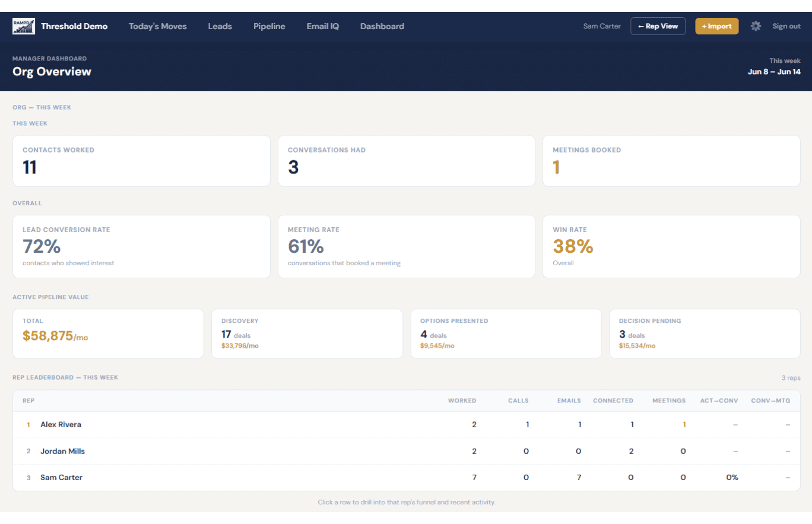Go to the Leads page
The height and width of the screenshot is (524, 812).
click(220, 26)
